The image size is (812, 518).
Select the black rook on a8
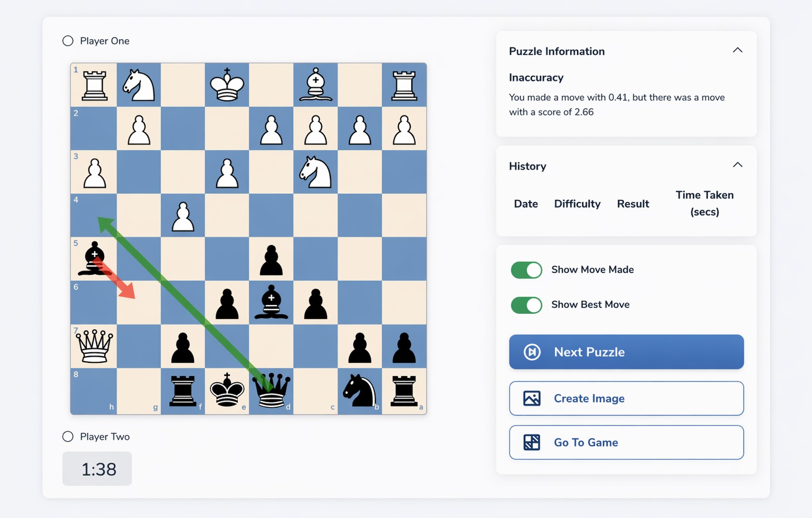click(404, 391)
